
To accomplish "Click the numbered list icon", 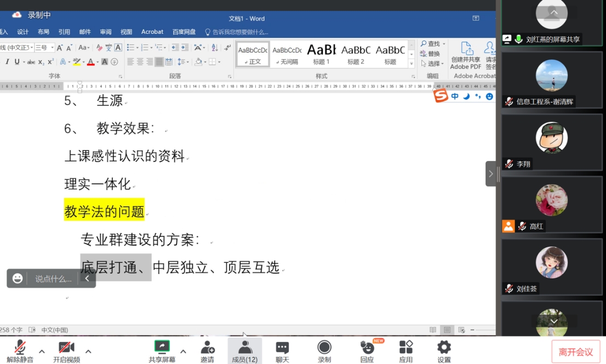I will (x=145, y=48).
